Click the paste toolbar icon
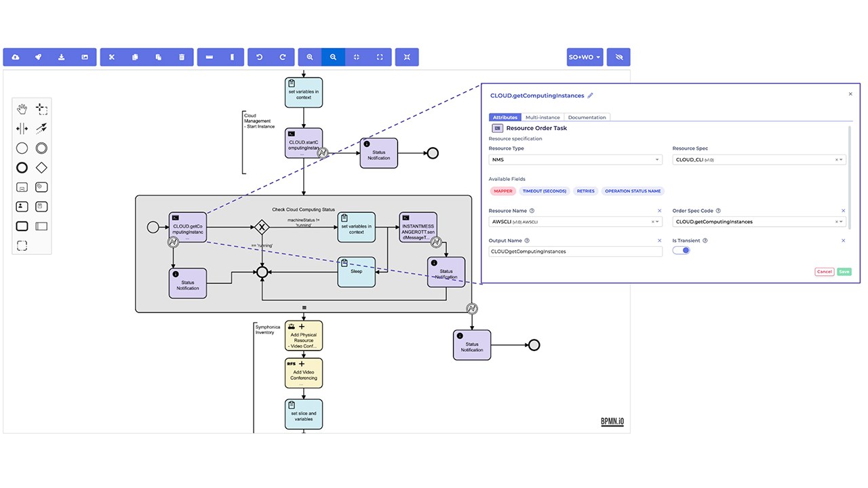This screenshot has width=868, height=488. [x=158, y=57]
